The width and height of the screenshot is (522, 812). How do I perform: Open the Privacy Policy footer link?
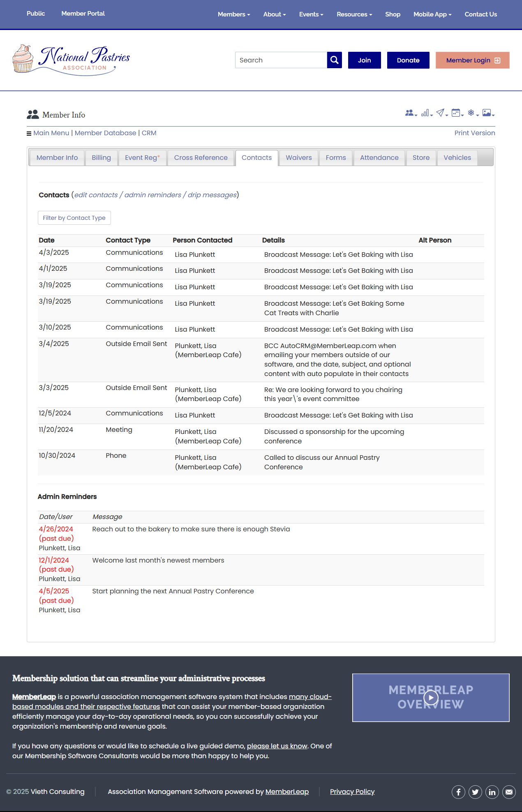(352, 792)
